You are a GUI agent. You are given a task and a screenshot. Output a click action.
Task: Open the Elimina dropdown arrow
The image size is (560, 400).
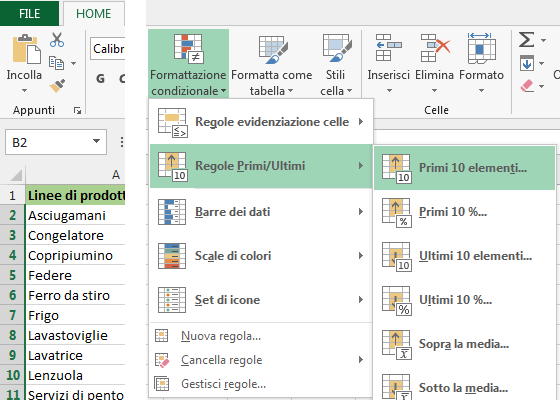point(435,90)
